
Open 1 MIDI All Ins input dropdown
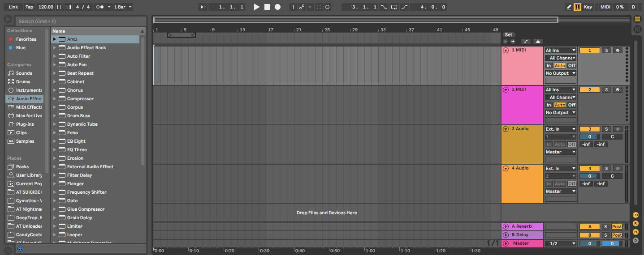point(561,51)
